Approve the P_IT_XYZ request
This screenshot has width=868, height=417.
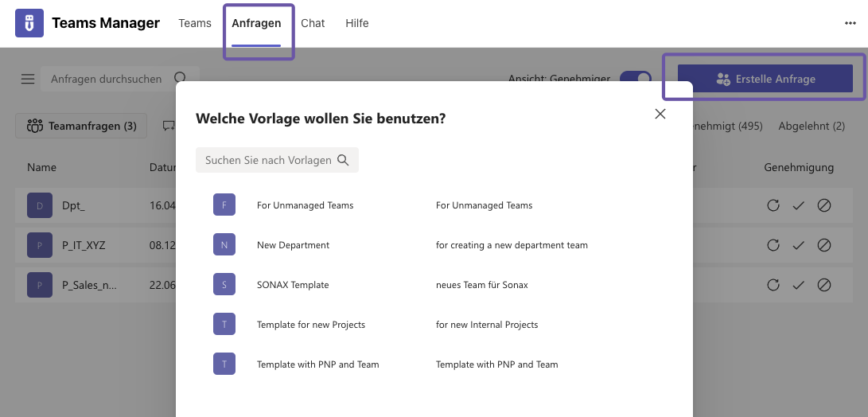pyautogui.click(x=798, y=246)
